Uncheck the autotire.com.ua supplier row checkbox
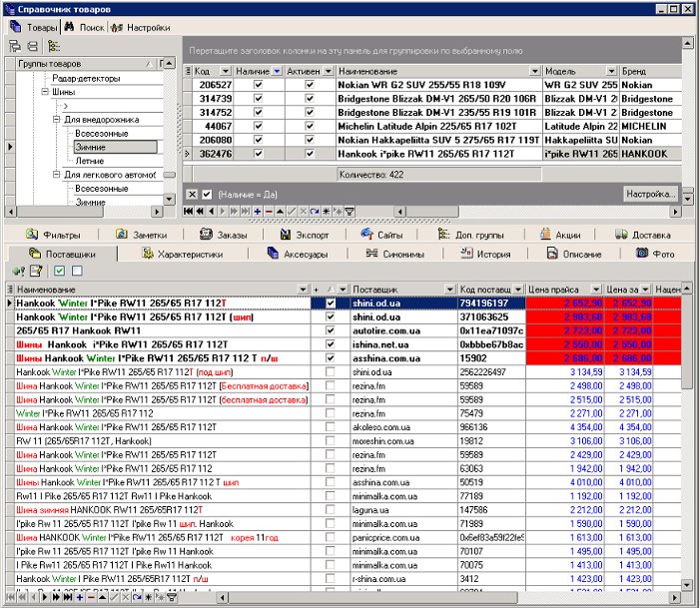 [330, 328]
